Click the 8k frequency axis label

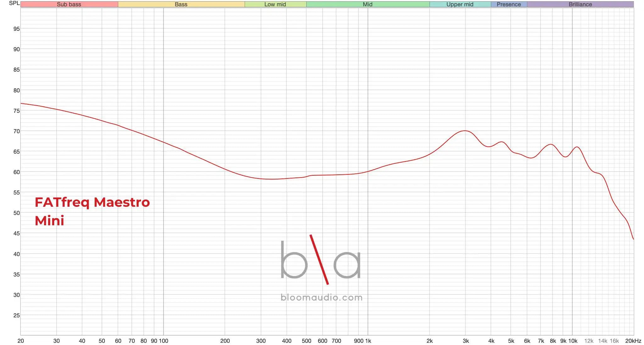point(553,341)
